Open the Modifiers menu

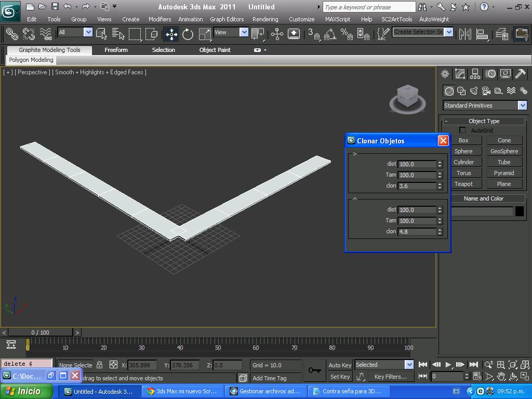tap(159, 19)
